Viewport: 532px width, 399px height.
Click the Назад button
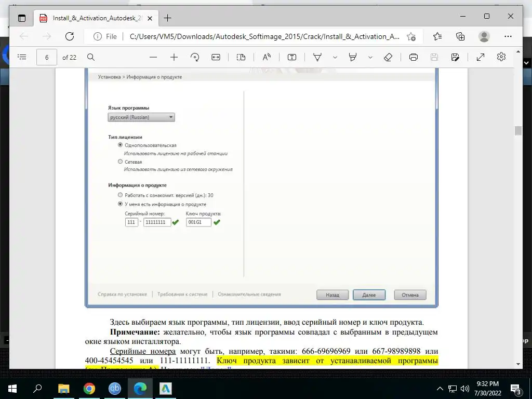(x=332, y=295)
